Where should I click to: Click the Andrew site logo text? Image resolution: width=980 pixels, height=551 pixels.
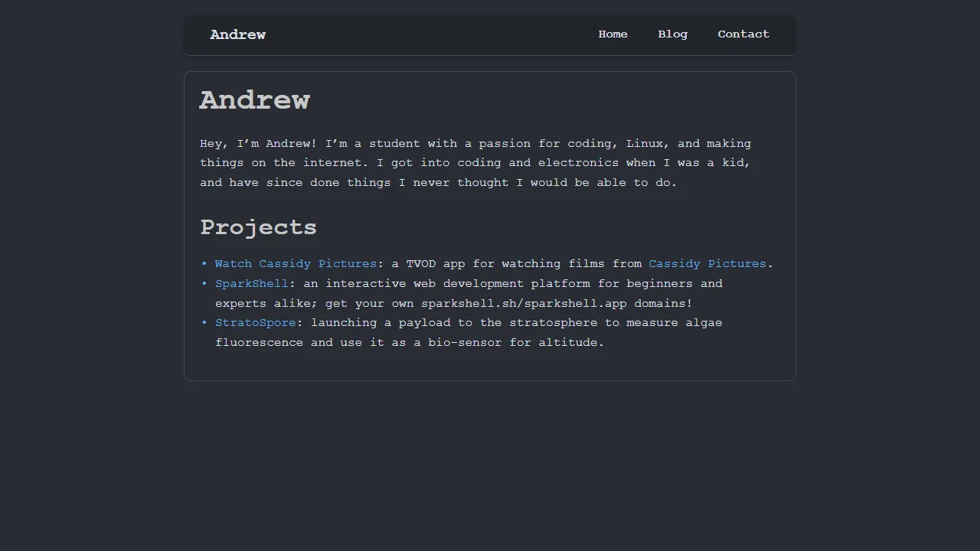point(237,34)
